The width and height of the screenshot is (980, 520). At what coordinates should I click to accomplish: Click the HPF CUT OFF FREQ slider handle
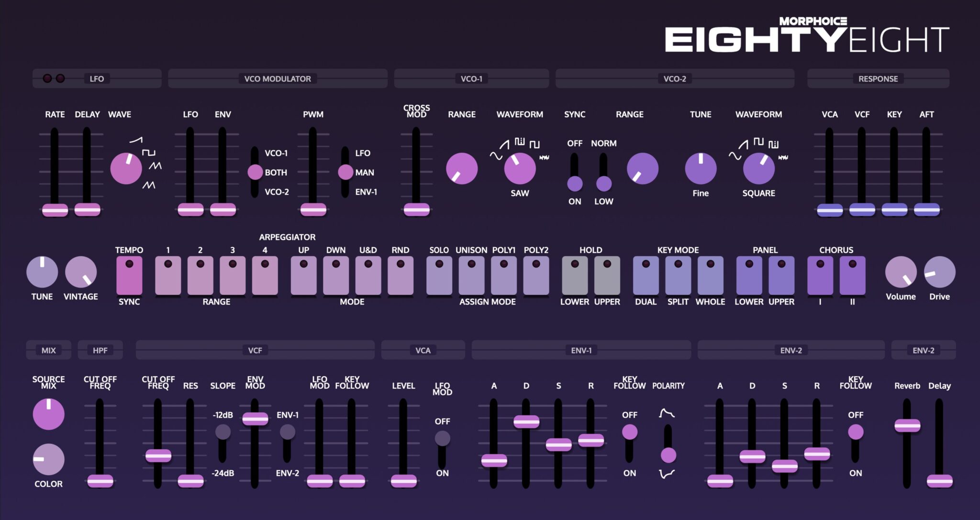[100, 481]
